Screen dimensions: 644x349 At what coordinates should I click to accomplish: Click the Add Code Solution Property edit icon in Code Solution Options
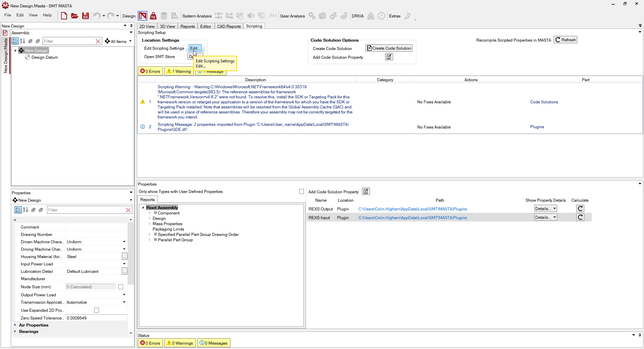[x=389, y=57]
